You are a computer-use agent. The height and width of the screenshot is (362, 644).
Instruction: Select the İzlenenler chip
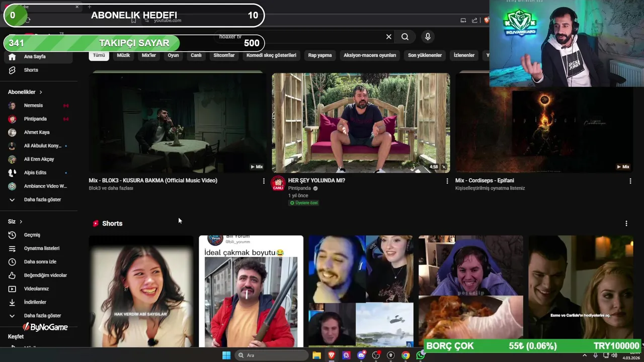click(x=464, y=55)
